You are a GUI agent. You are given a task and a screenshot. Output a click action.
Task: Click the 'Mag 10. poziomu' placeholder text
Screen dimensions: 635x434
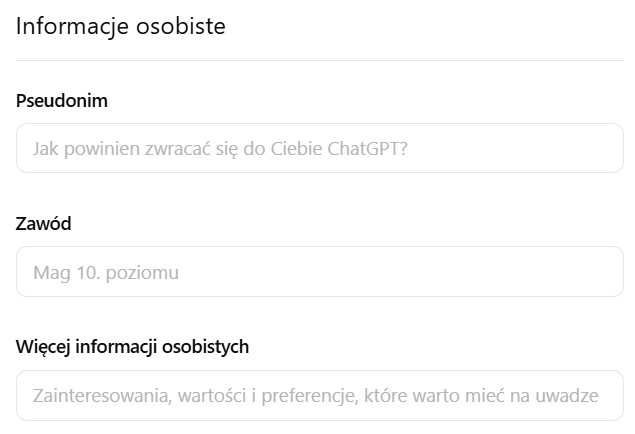[106, 272]
